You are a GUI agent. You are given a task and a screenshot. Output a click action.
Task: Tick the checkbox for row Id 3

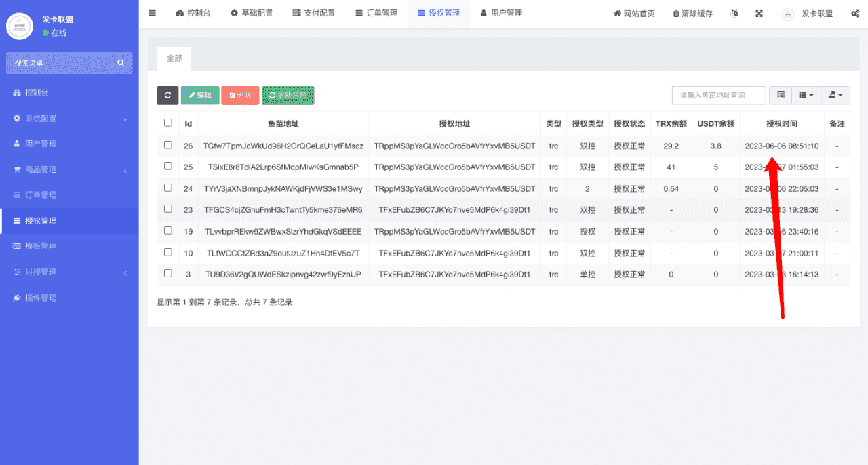pos(168,274)
